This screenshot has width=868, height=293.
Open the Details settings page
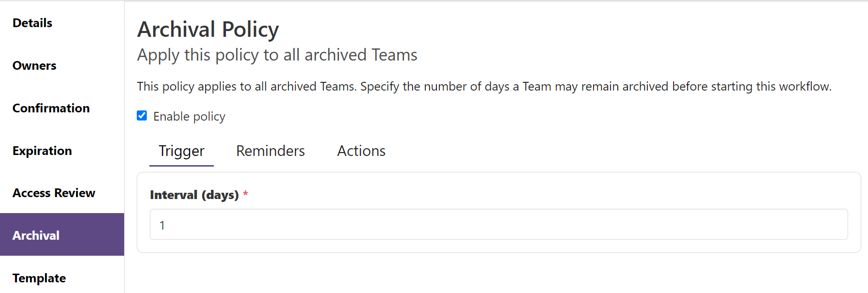32,23
